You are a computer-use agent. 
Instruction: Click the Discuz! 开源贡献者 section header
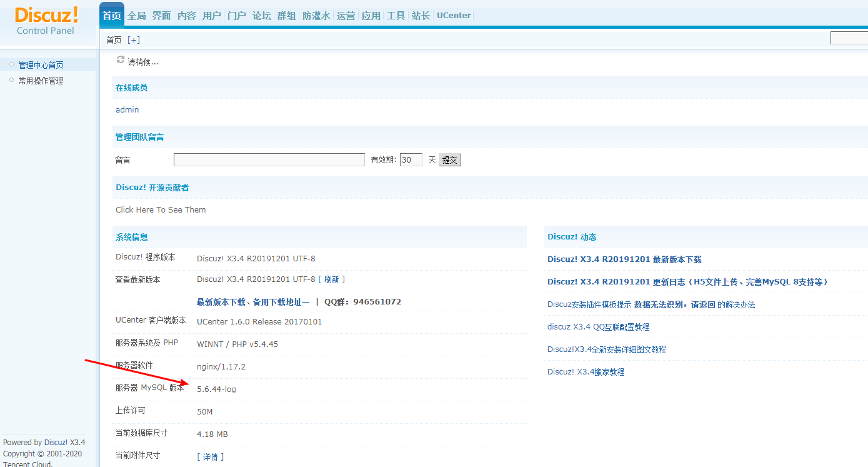coord(152,188)
